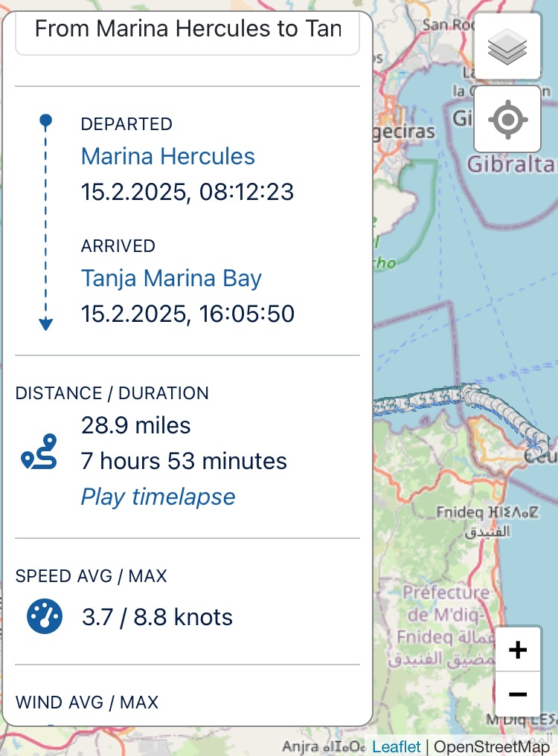Click the track end near Ceuta
The height and width of the screenshot is (756, 558).
(540, 446)
